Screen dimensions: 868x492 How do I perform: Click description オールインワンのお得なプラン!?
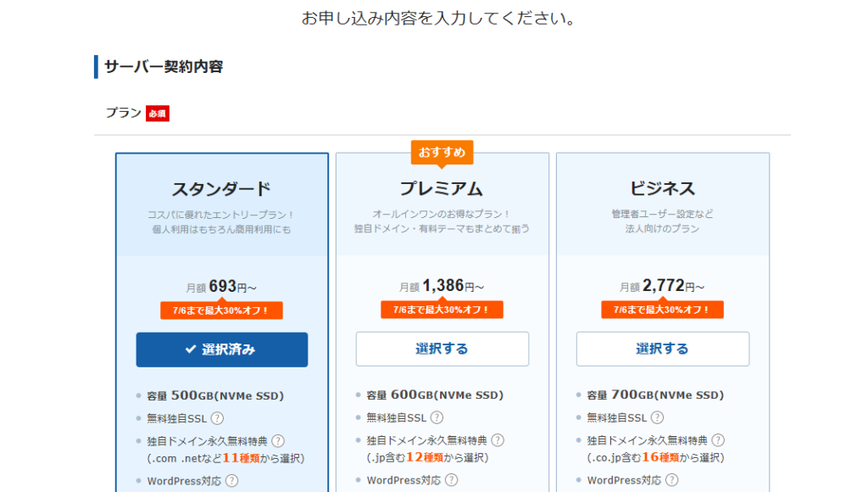click(442, 214)
